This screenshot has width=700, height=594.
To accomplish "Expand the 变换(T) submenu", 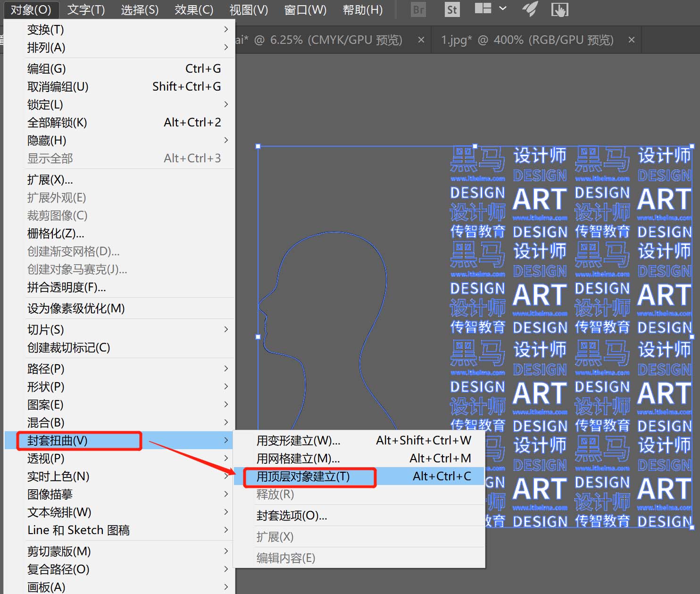I will click(x=119, y=29).
